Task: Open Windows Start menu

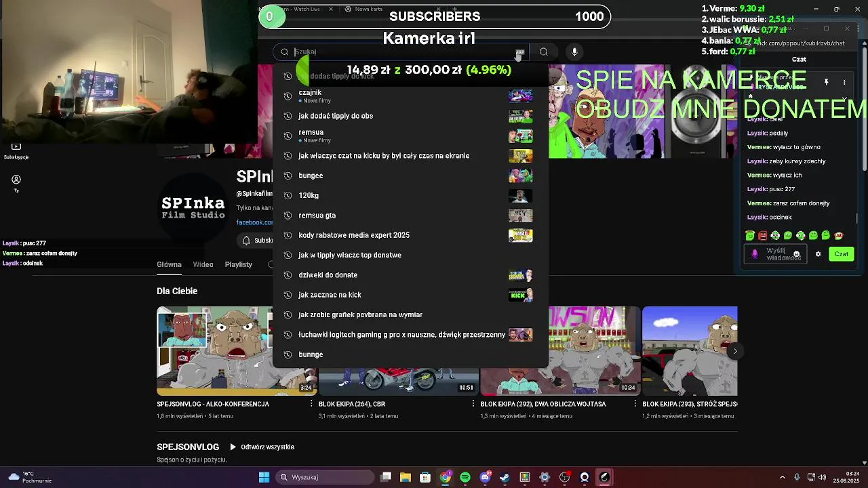Action: [x=264, y=477]
